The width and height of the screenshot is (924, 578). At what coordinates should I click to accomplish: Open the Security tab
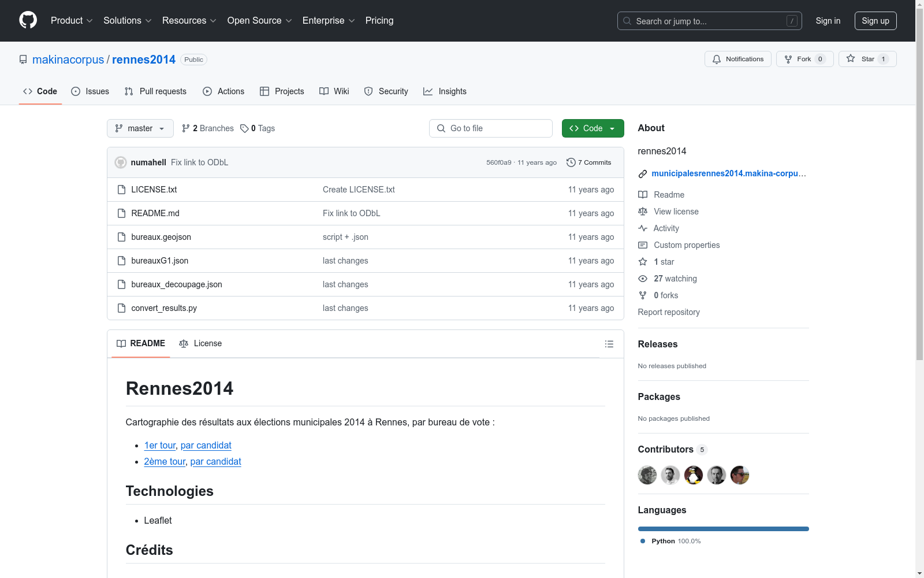(x=386, y=91)
